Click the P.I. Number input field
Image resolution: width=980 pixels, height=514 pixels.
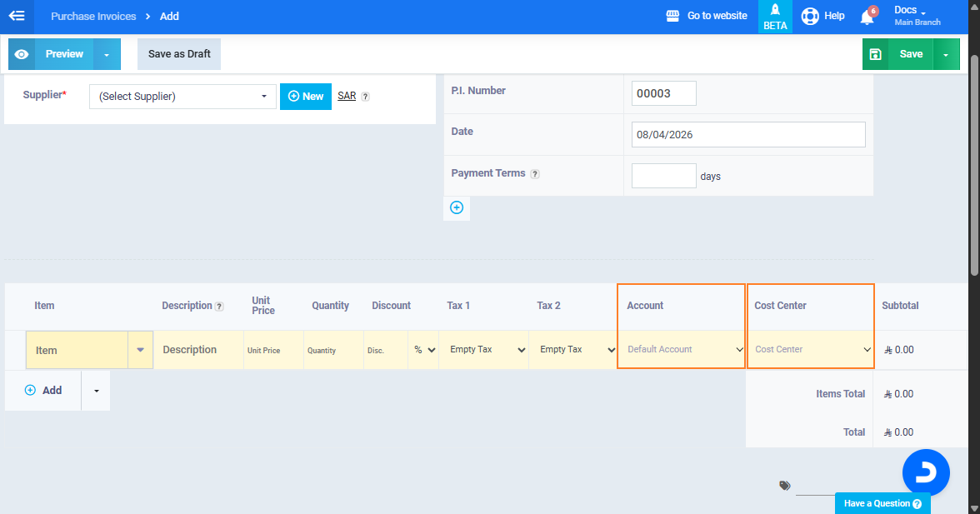(x=663, y=93)
